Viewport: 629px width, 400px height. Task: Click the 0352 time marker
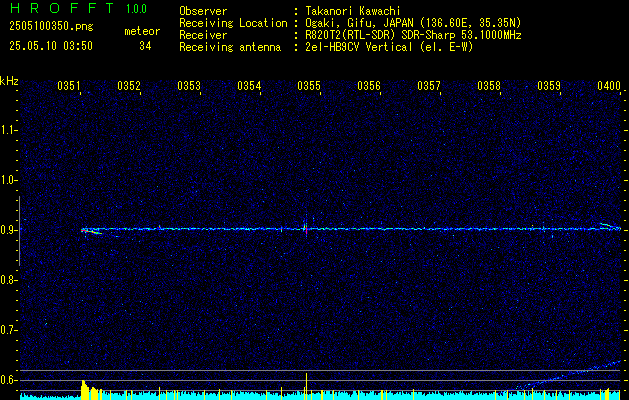tap(129, 86)
